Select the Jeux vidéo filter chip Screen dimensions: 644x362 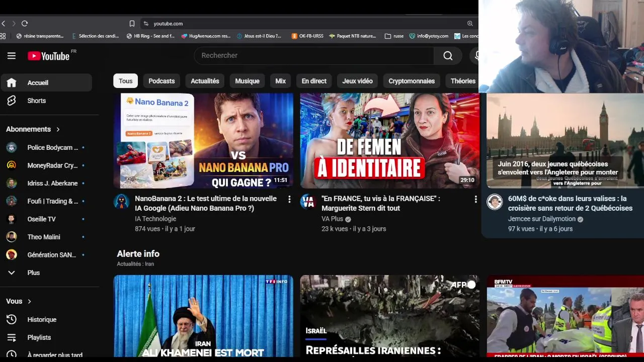(358, 81)
